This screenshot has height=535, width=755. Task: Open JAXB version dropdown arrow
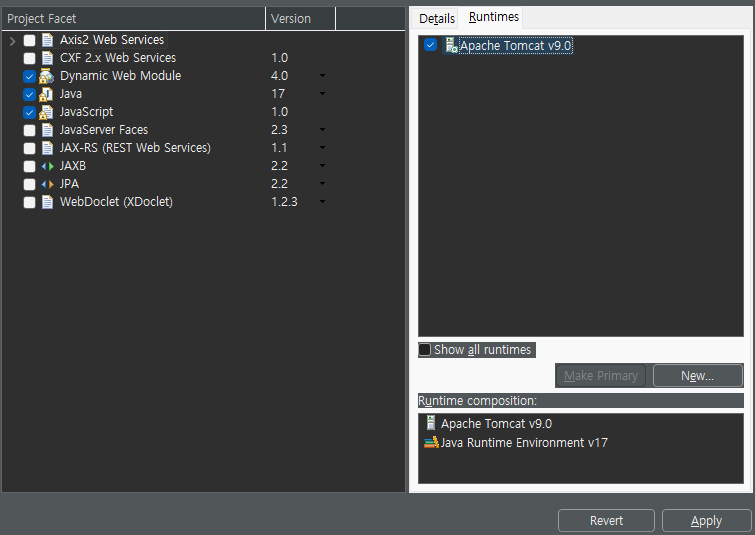(x=322, y=166)
